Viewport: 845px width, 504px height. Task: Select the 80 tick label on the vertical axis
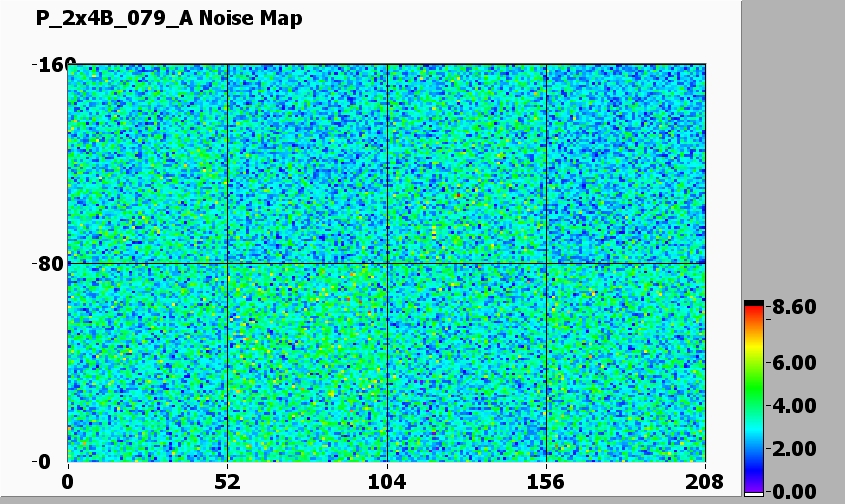pos(51,264)
